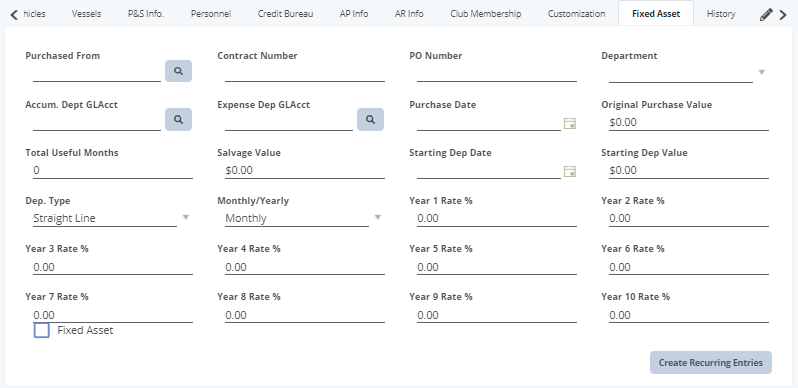This screenshot has height=388, width=798.
Task: Open the AR Info tab
Action: pyautogui.click(x=409, y=14)
